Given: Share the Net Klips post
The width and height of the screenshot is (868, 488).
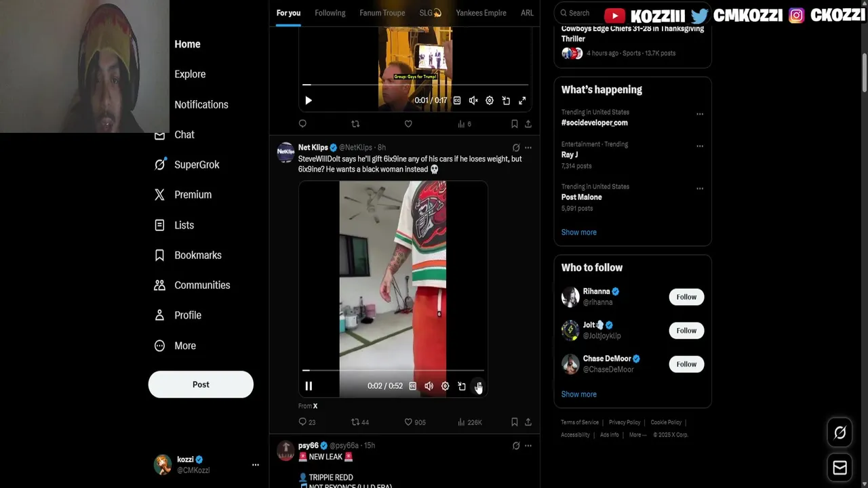Looking at the screenshot, I should point(528,422).
